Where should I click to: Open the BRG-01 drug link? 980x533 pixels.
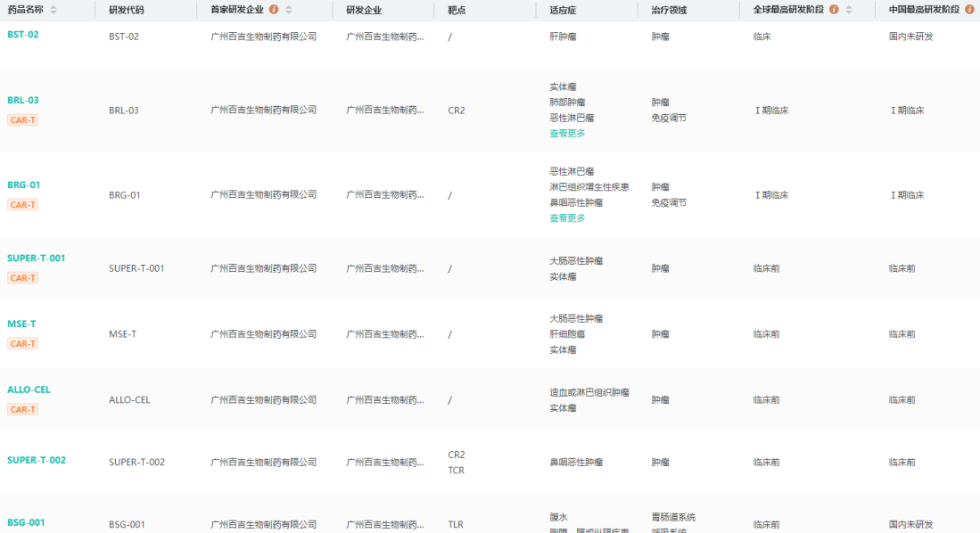pyautogui.click(x=24, y=185)
